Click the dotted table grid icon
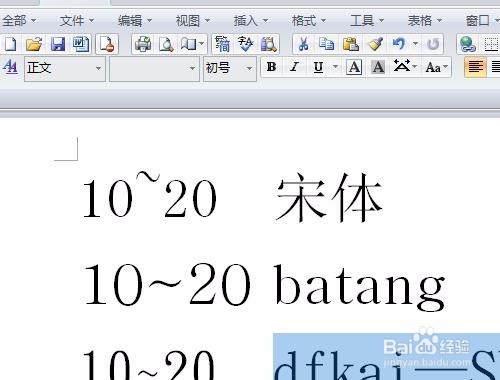Image resolution: width=500 pixels, height=380 pixels. 491,44
